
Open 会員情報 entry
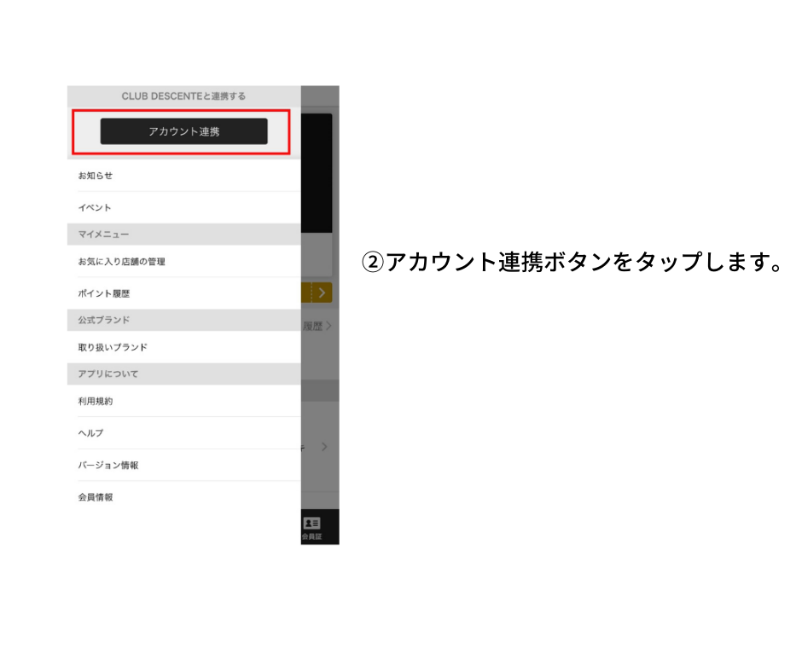tap(183, 497)
